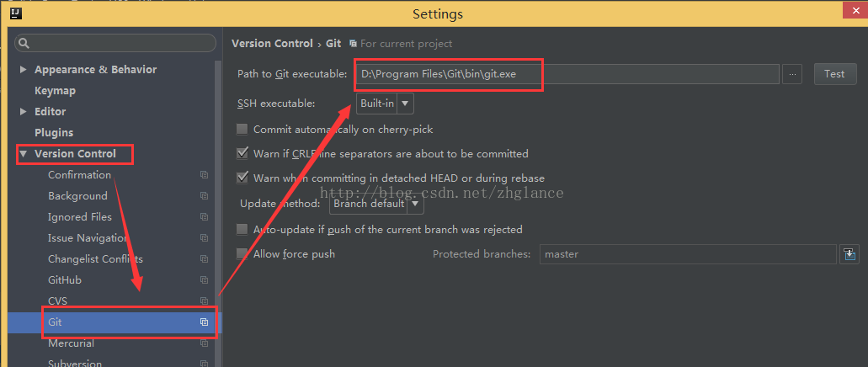Click the project-level icon beside Background
868x367 pixels.
tap(204, 196)
